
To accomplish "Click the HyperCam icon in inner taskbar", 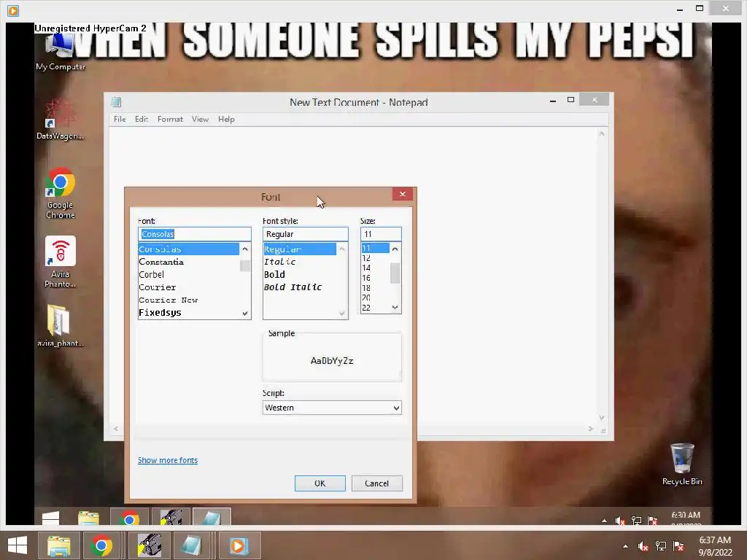I will [x=171, y=517].
